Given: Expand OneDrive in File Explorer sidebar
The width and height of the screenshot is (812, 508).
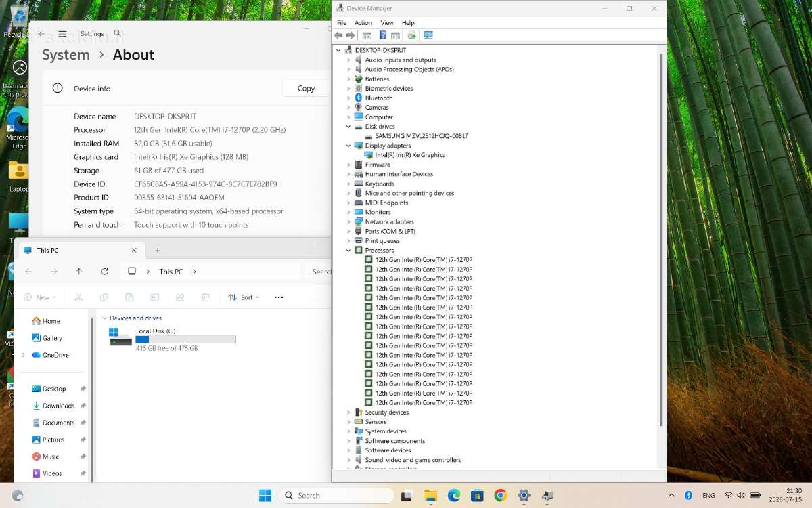Looking at the screenshot, I should coord(23,355).
